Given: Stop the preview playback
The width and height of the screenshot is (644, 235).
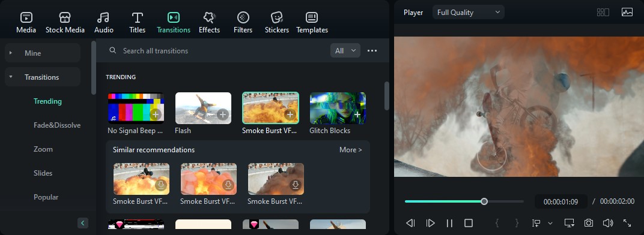Looking at the screenshot, I should [x=468, y=223].
